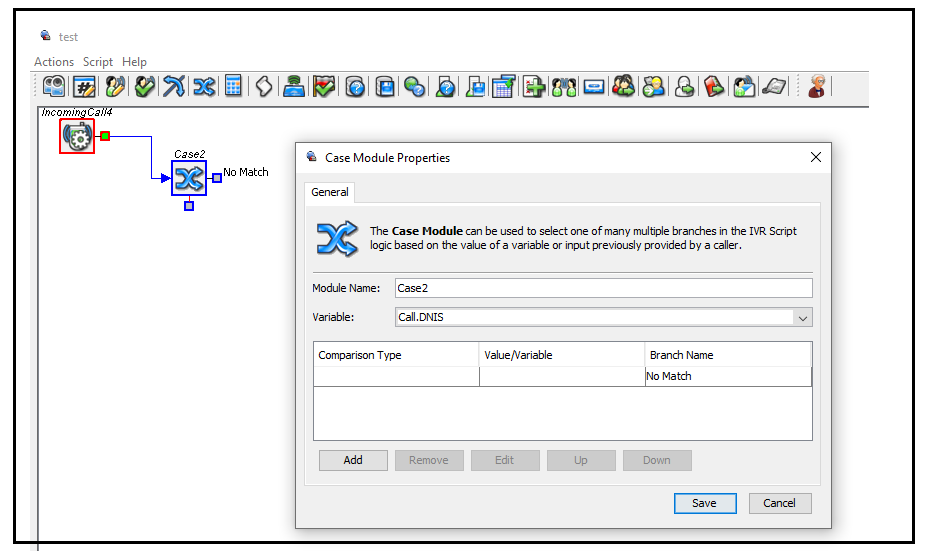Image resolution: width=925 pixels, height=555 pixels.
Task: Click the Case2 label above the module
Action: [189, 154]
